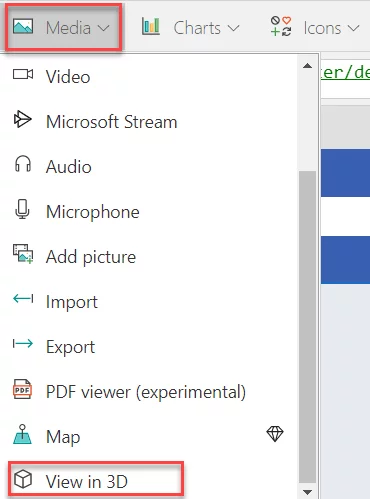Image resolution: width=370 pixels, height=499 pixels.
Task: Click the View in 3D cube icon
Action: point(23,479)
